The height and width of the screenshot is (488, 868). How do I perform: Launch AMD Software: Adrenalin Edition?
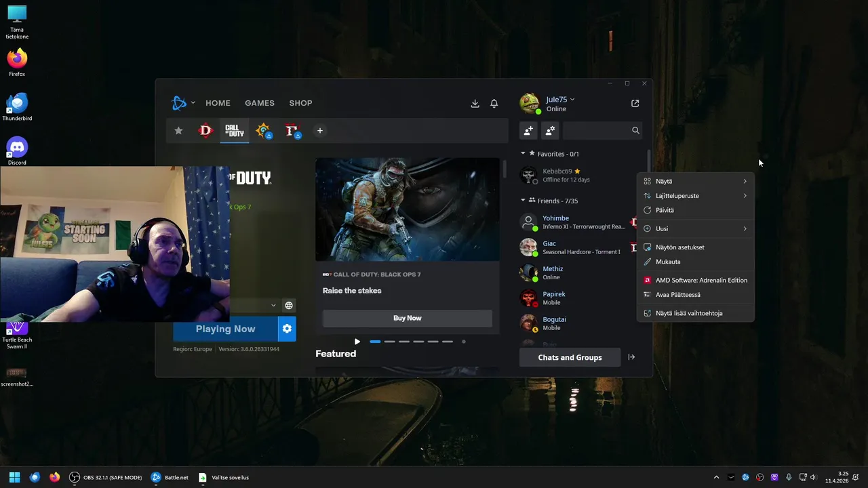tap(695, 280)
